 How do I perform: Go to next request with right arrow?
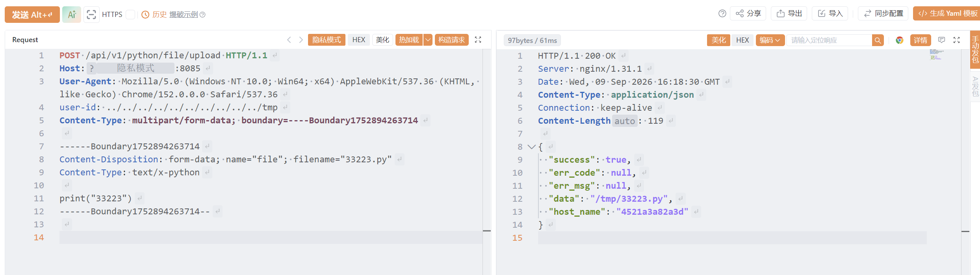tap(301, 40)
